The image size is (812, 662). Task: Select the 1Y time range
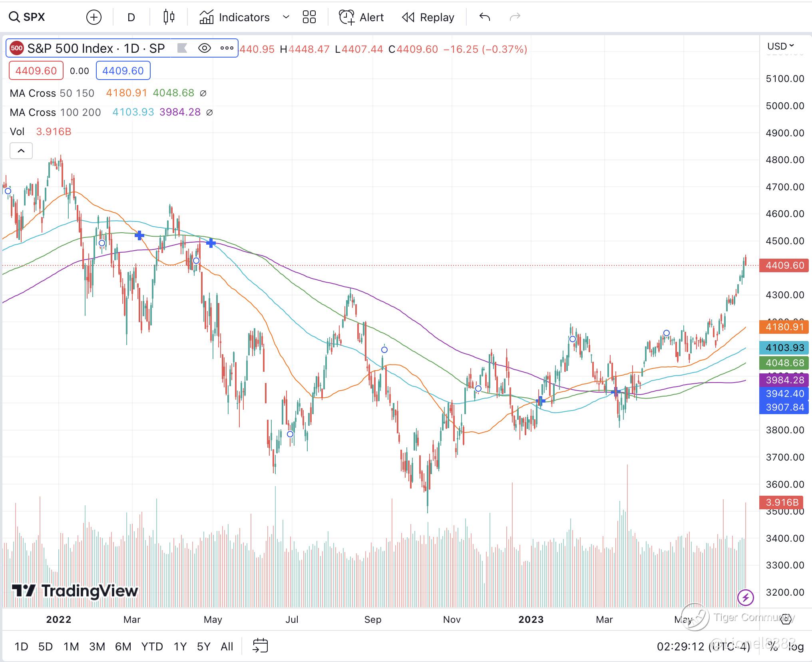[x=180, y=646]
